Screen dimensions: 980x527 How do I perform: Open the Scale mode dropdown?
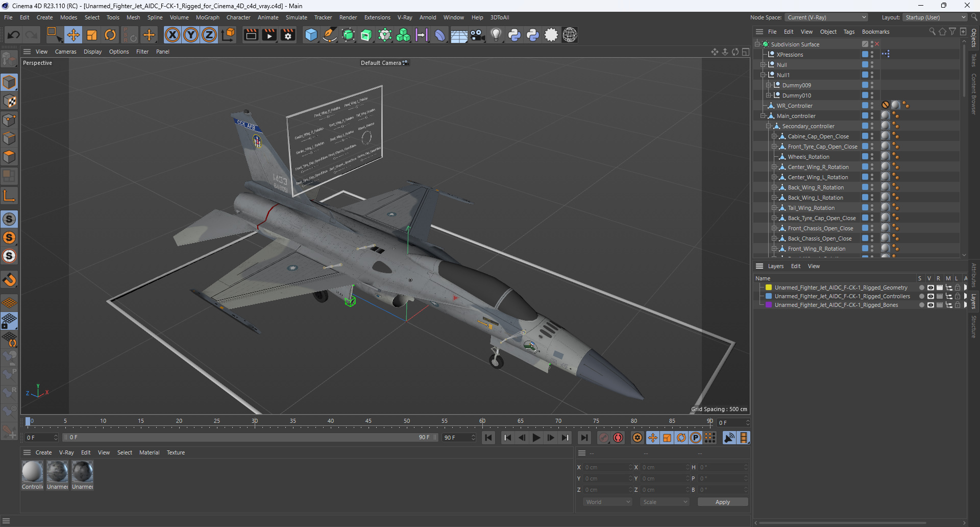point(665,502)
